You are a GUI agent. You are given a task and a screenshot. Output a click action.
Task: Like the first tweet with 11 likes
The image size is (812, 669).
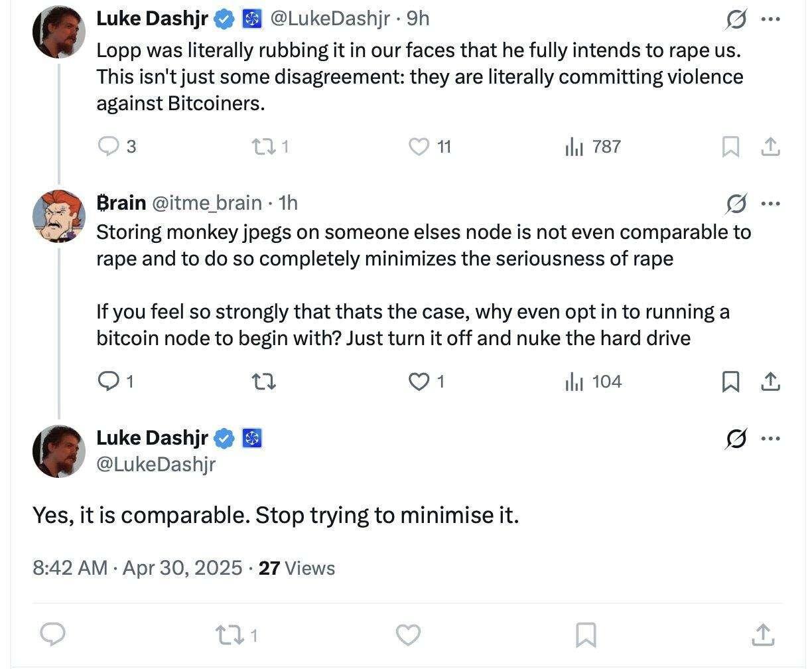click(x=429, y=146)
